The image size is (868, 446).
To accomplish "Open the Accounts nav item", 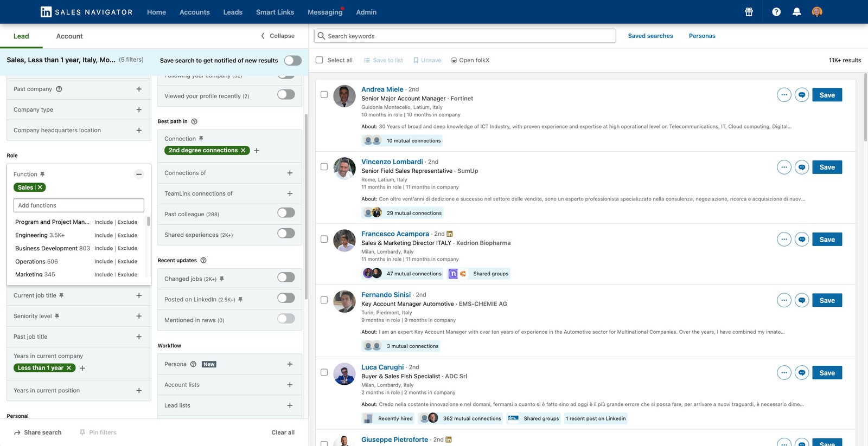I will point(195,12).
